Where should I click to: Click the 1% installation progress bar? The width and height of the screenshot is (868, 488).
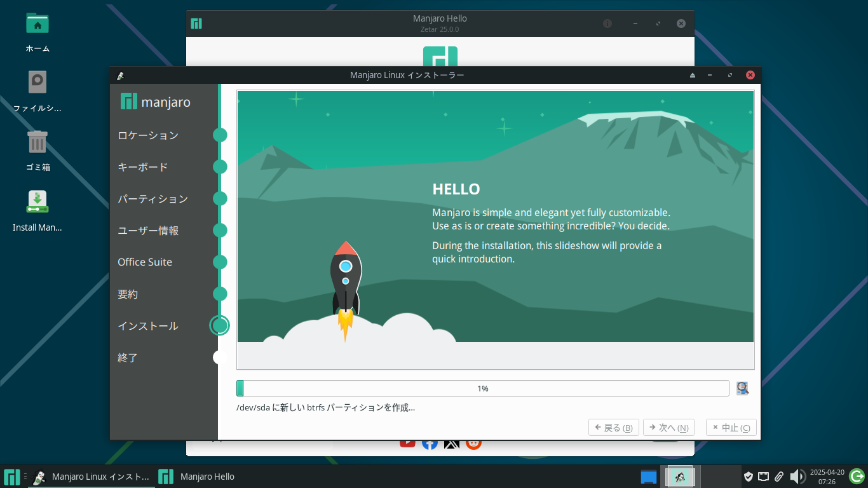(x=482, y=388)
